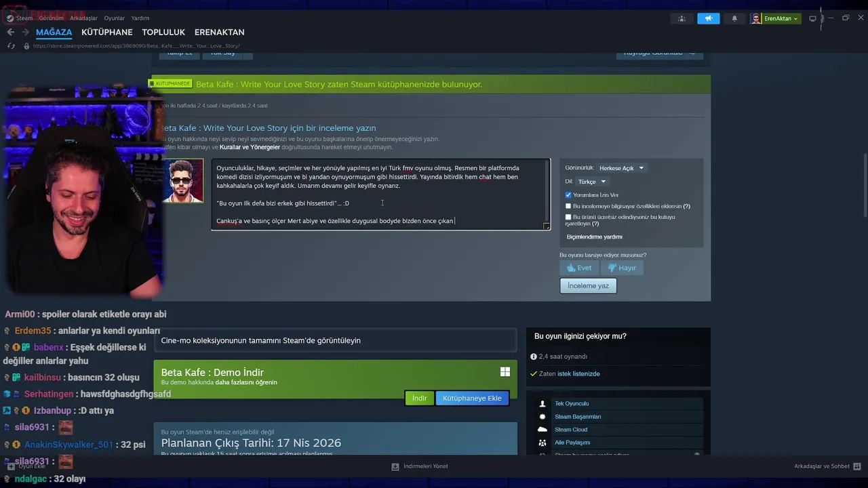Recommend the game with Evet
The height and width of the screenshot is (488, 868).
579,268
